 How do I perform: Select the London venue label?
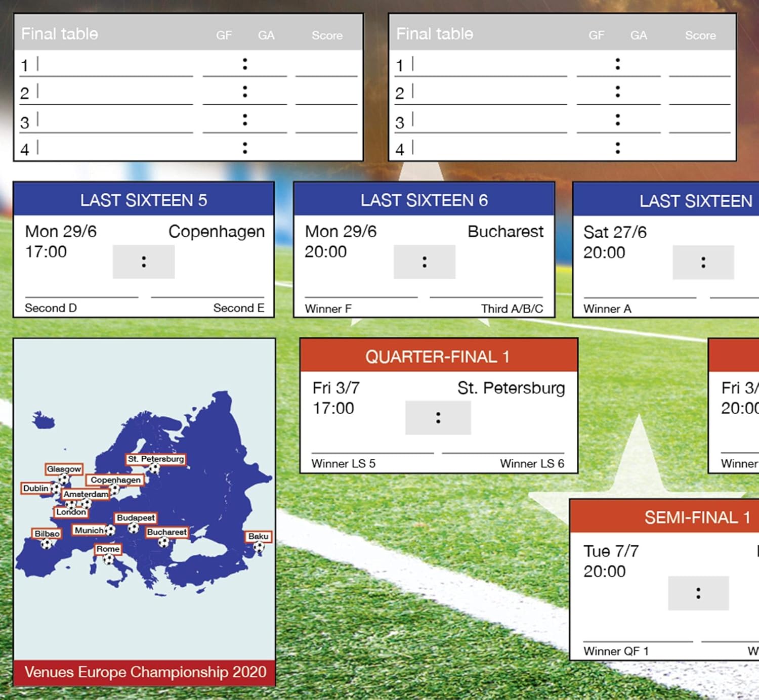71,512
